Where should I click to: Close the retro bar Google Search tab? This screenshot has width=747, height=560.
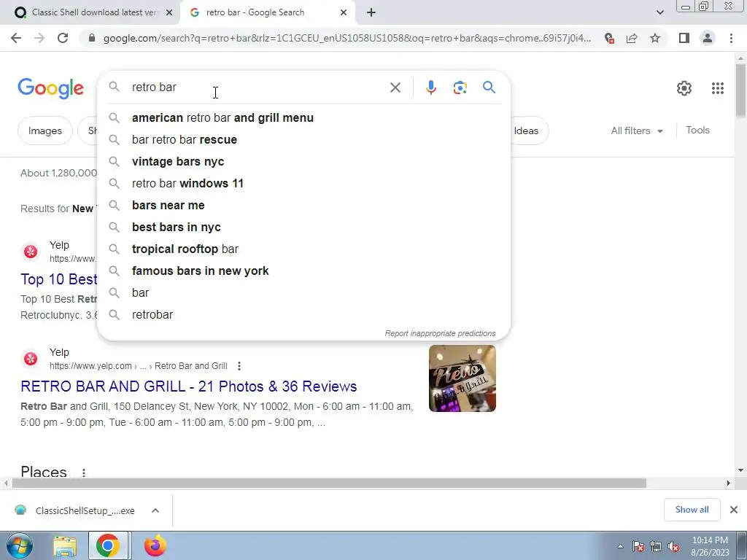point(344,13)
